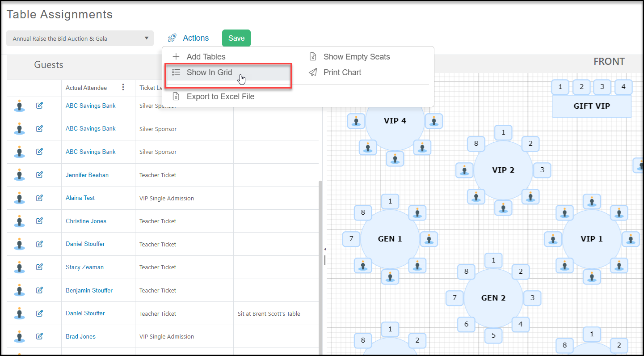
Task: Click person icon for Christine Jones
Action: coord(19,220)
